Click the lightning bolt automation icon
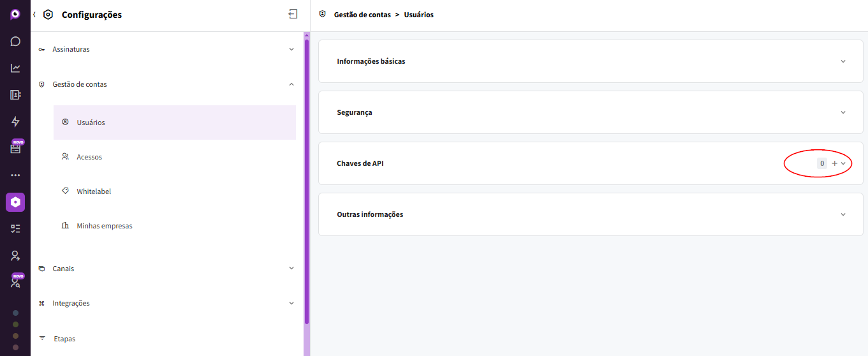This screenshot has height=356, width=868. (15, 122)
